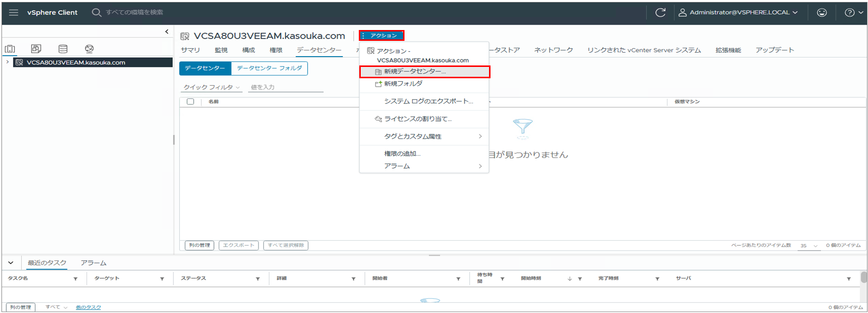Viewport: 868px width, 313px height.
Task: Filter the Start time column
Action: 580,279
